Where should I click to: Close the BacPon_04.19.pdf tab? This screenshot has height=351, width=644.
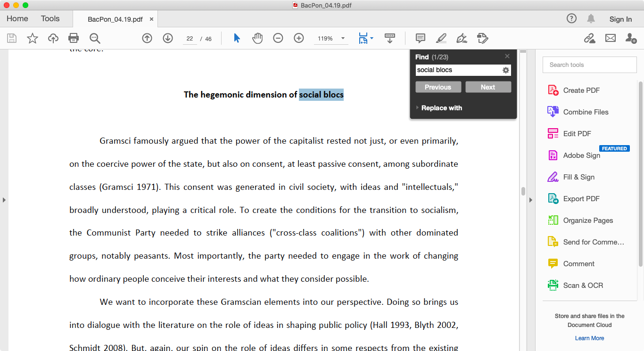tap(151, 19)
